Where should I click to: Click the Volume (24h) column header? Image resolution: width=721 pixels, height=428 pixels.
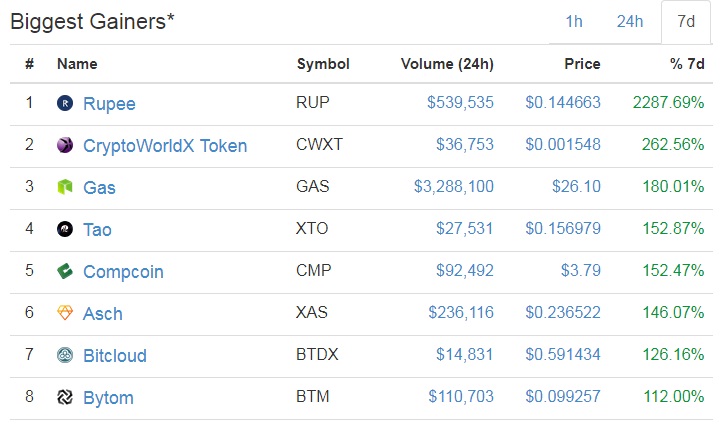447,64
